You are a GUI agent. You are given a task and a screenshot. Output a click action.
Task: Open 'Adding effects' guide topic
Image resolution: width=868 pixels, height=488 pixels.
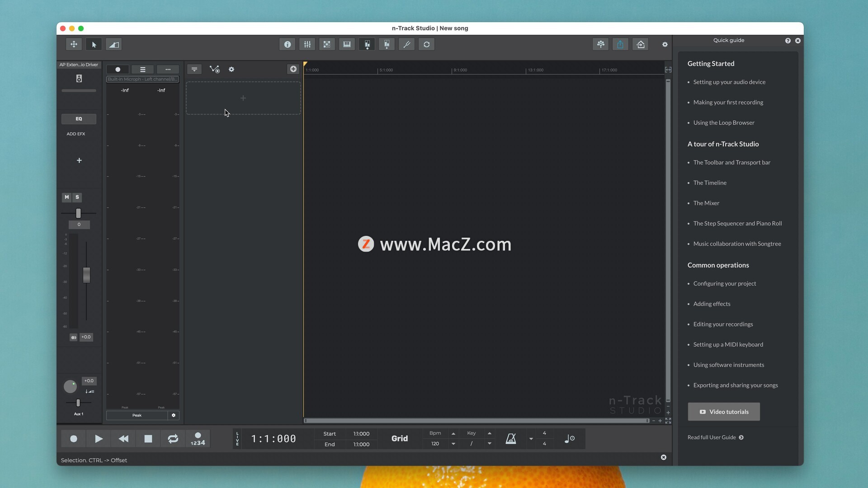[x=712, y=304]
